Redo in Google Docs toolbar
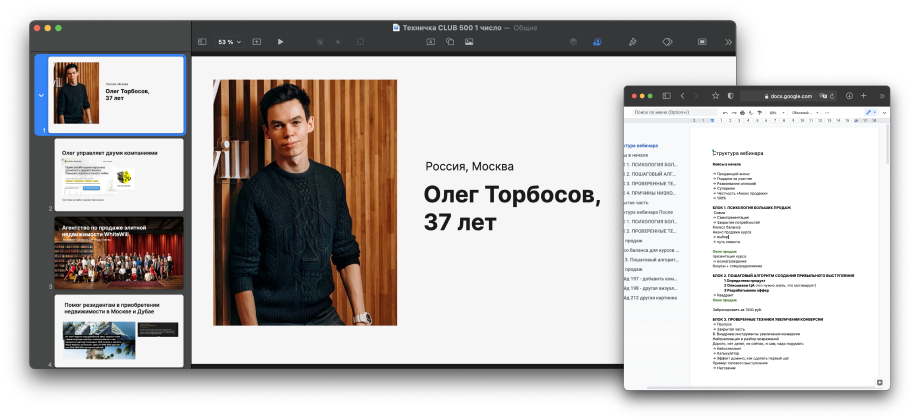The image size is (912, 420). (x=734, y=112)
